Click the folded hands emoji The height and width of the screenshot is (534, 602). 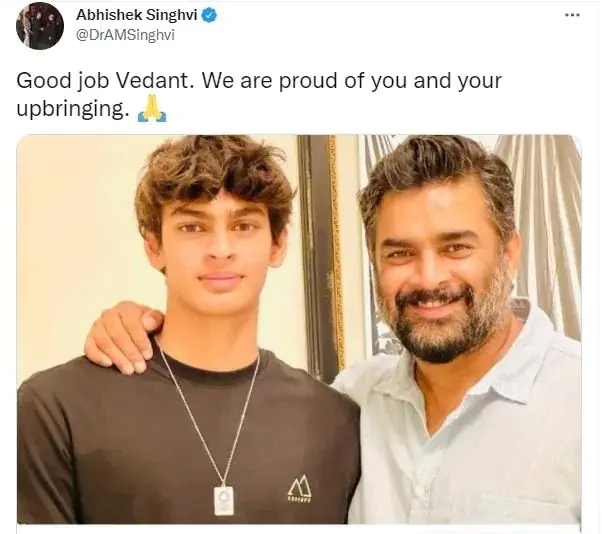(152, 109)
